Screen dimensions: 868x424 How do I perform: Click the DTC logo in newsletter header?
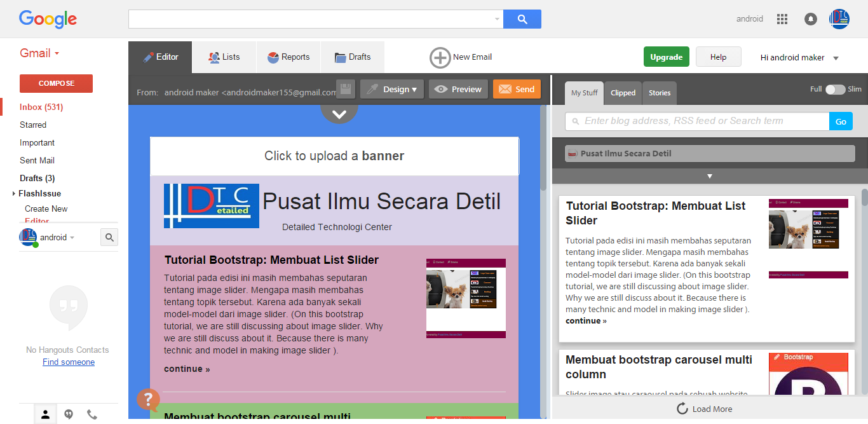tap(212, 206)
